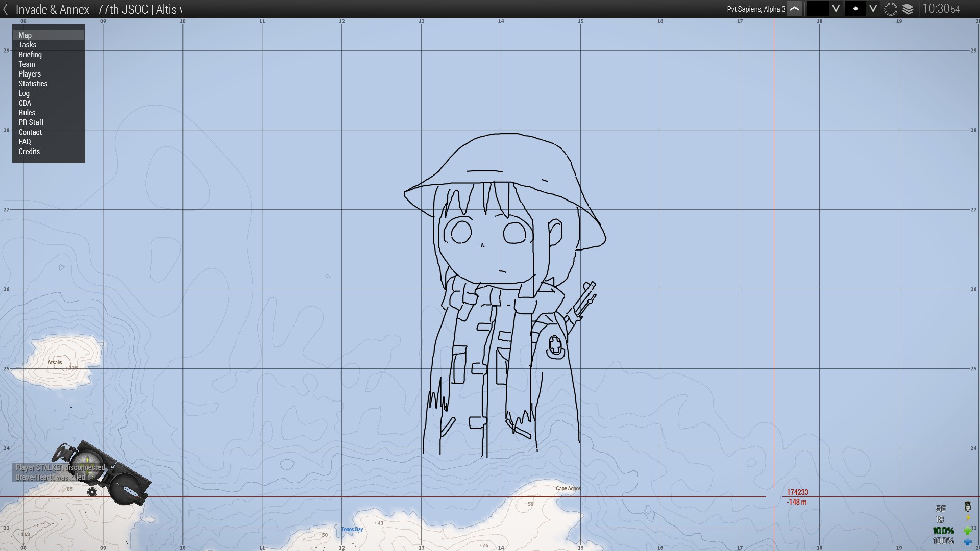Screen dimensions: 980x551
Task: Open the Rules entry
Action: coord(27,113)
